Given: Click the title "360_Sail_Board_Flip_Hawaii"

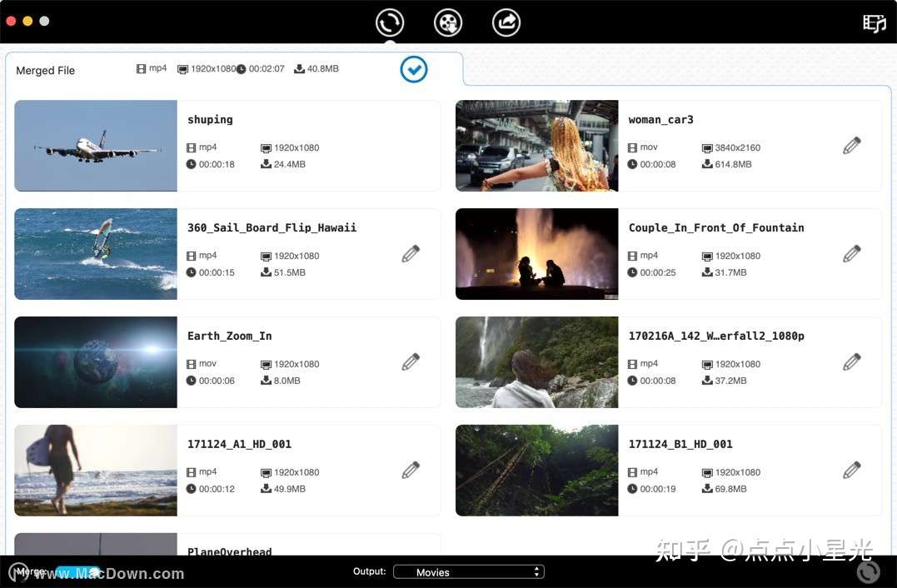Looking at the screenshot, I should click(x=272, y=227).
